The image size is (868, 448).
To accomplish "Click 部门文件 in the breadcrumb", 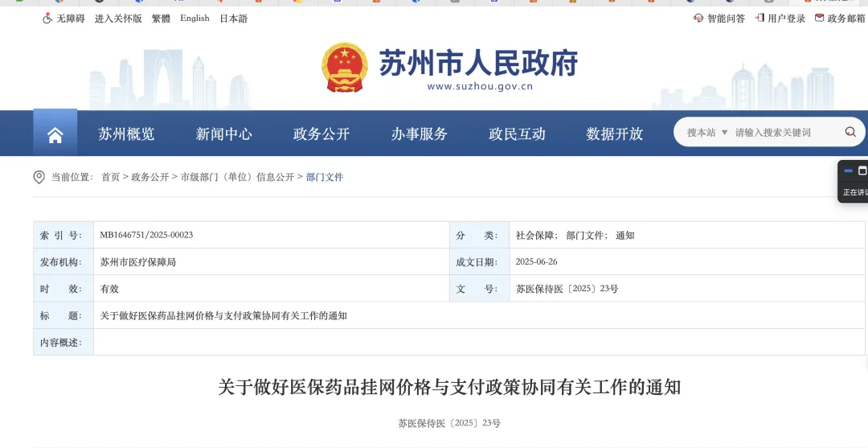I will point(325,177).
